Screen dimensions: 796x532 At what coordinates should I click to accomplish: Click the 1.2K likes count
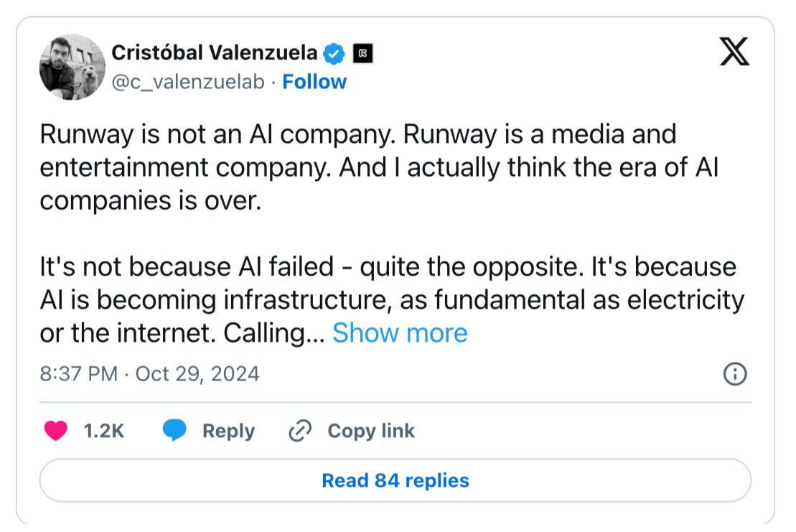tap(104, 431)
